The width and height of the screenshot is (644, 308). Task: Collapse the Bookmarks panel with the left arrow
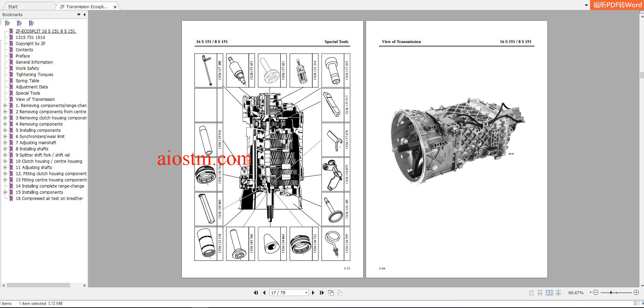tap(85, 14)
